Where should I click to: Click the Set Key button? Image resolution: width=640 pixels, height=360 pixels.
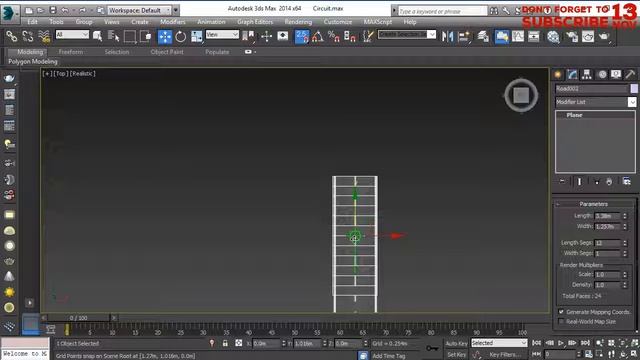pos(456,355)
